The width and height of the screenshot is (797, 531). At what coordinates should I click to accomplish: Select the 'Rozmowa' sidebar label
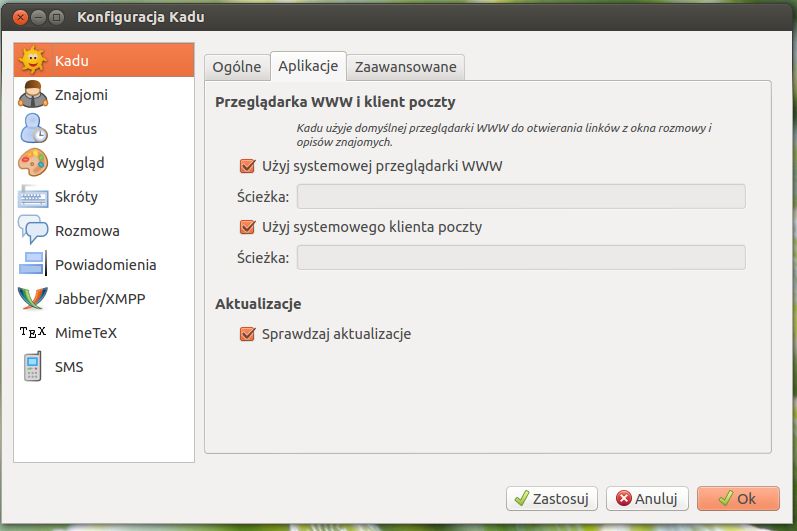[x=87, y=231]
